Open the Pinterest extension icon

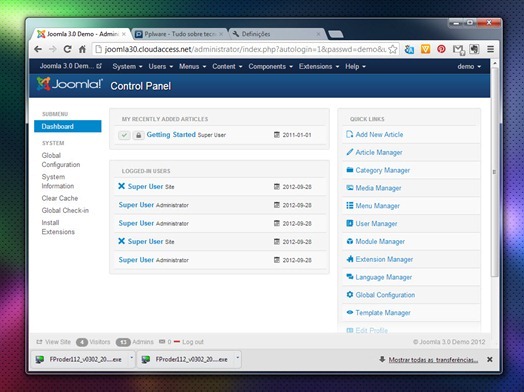coord(441,49)
